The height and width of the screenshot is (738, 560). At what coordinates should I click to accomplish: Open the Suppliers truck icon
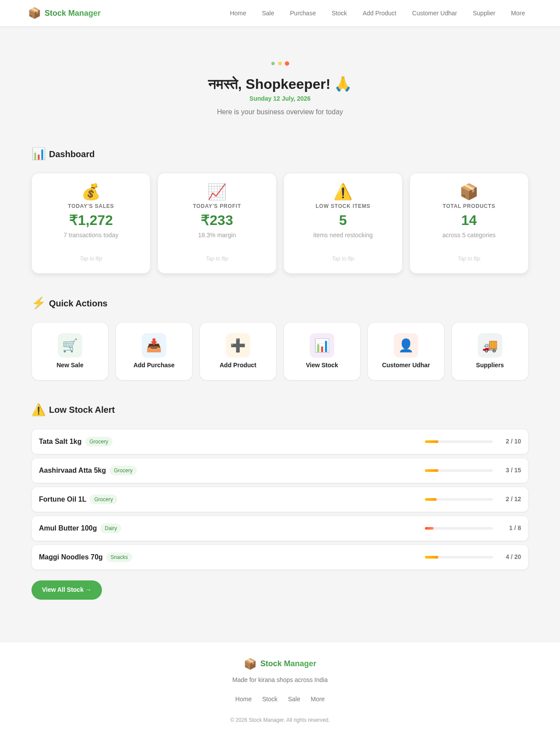tap(490, 345)
